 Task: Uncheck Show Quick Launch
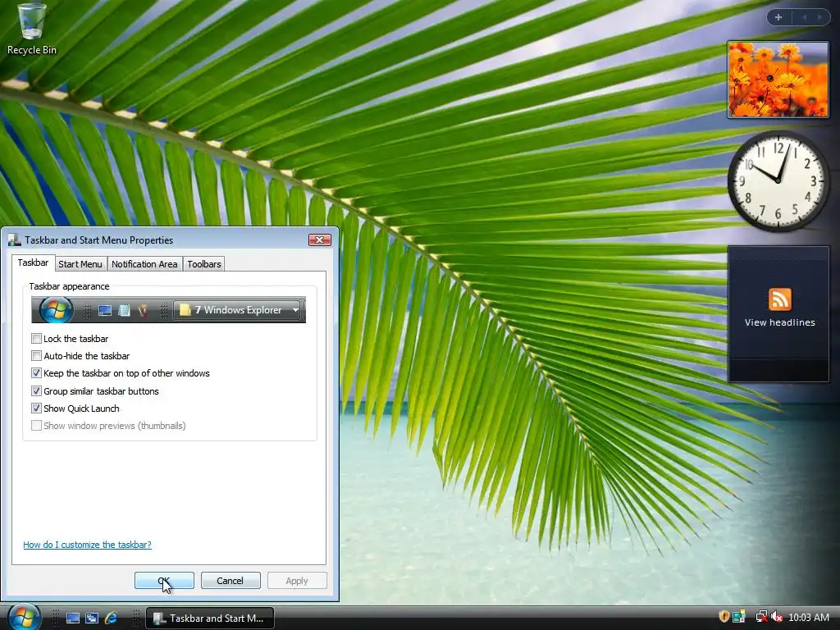click(x=36, y=409)
